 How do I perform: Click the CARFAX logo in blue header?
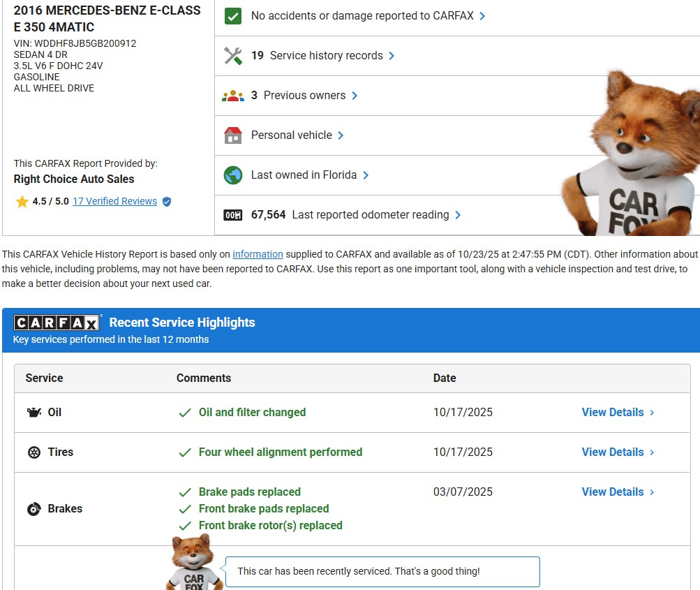click(x=57, y=323)
